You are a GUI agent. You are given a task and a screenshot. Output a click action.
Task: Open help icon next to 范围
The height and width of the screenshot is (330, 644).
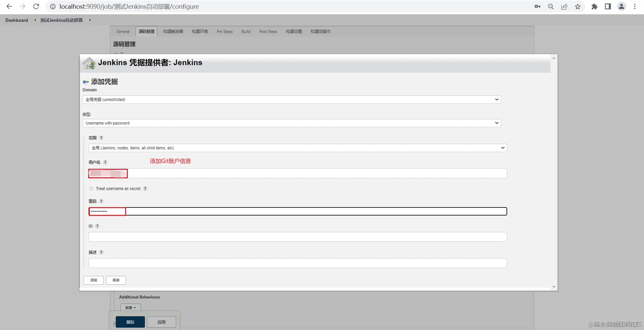pos(101,138)
